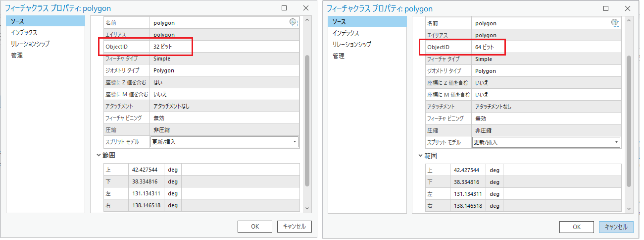The height and width of the screenshot is (240, 644).
Task: Click scroll up arrow in right dialog
Action: coord(629,21)
